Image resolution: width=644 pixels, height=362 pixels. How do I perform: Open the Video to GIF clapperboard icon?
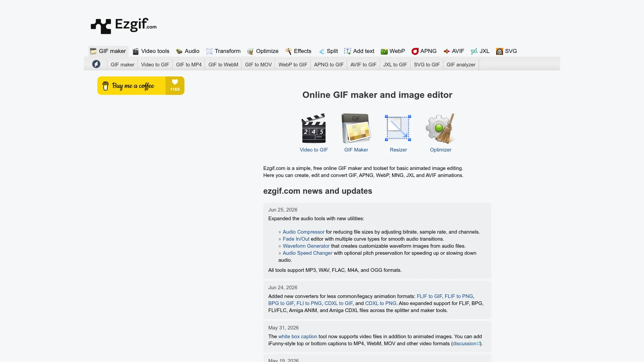pyautogui.click(x=314, y=128)
